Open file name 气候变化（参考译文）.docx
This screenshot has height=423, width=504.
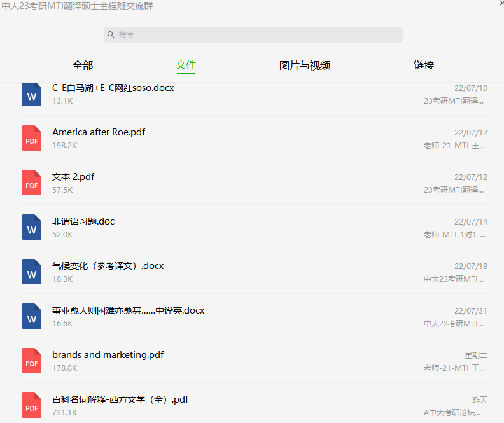coord(108,266)
